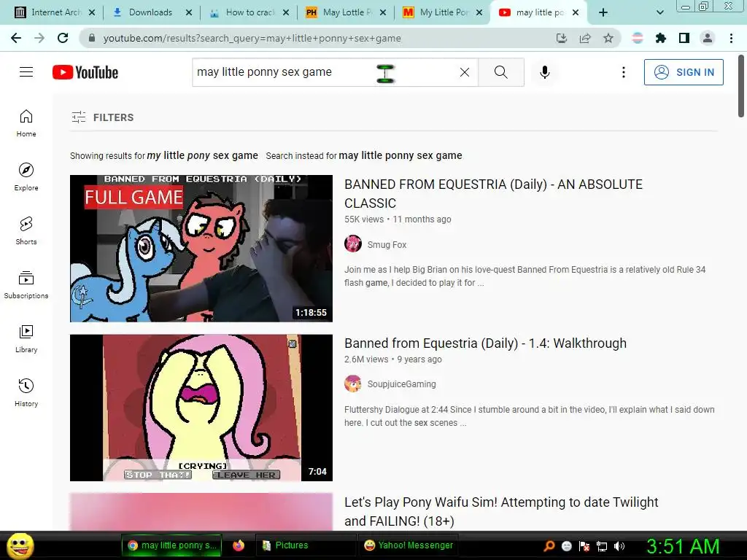Click the 7:04 walkthrough video thumbnail
Viewport: 747px width, 560px height.
[x=201, y=408]
